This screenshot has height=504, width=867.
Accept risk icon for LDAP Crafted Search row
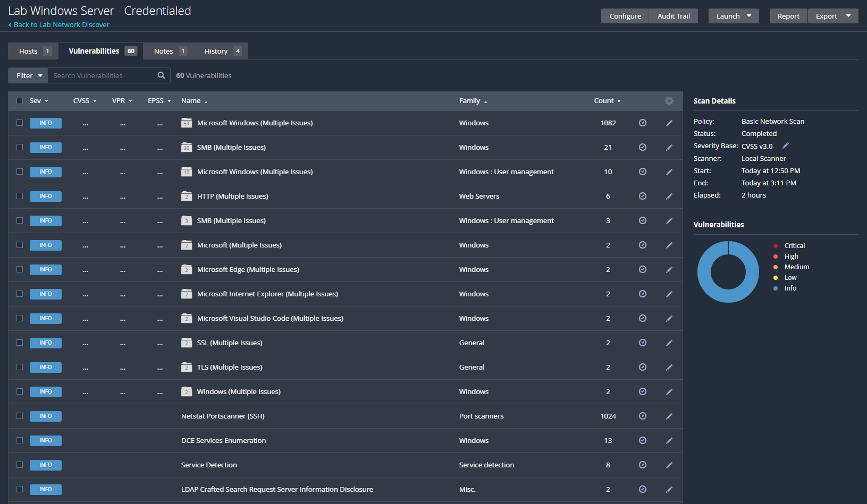pos(643,489)
